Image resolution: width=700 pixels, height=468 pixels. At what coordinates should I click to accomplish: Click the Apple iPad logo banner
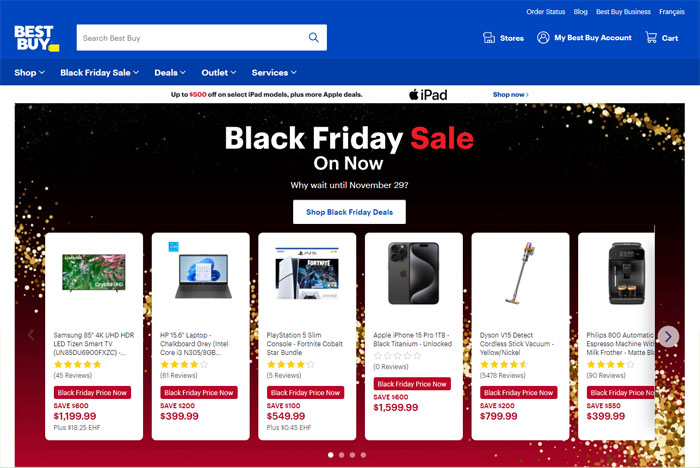coord(427,95)
